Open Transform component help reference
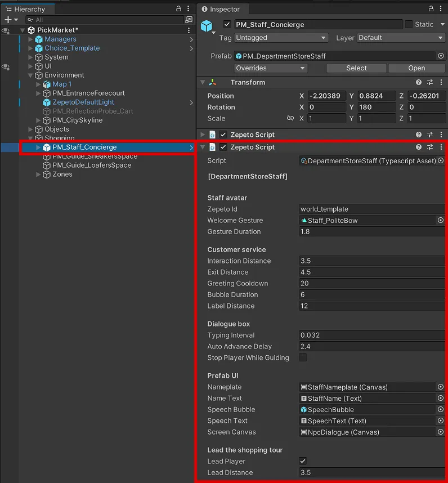Screen dimensions: 448x483 click(x=418, y=82)
